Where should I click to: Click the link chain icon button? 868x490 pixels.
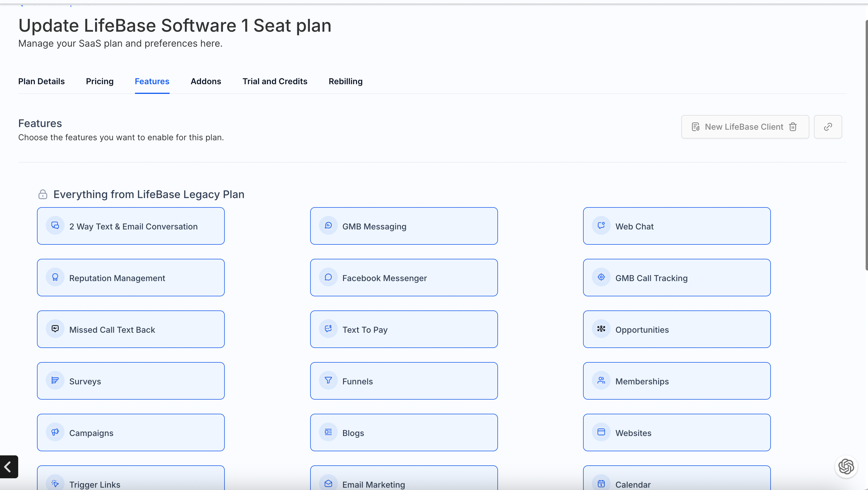point(828,127)
